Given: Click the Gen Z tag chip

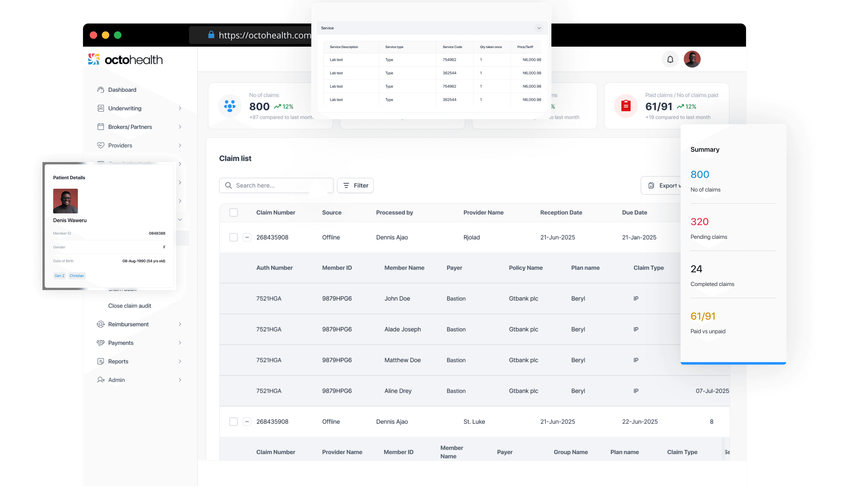Looking at the screenshot, I should click(59, 275).
